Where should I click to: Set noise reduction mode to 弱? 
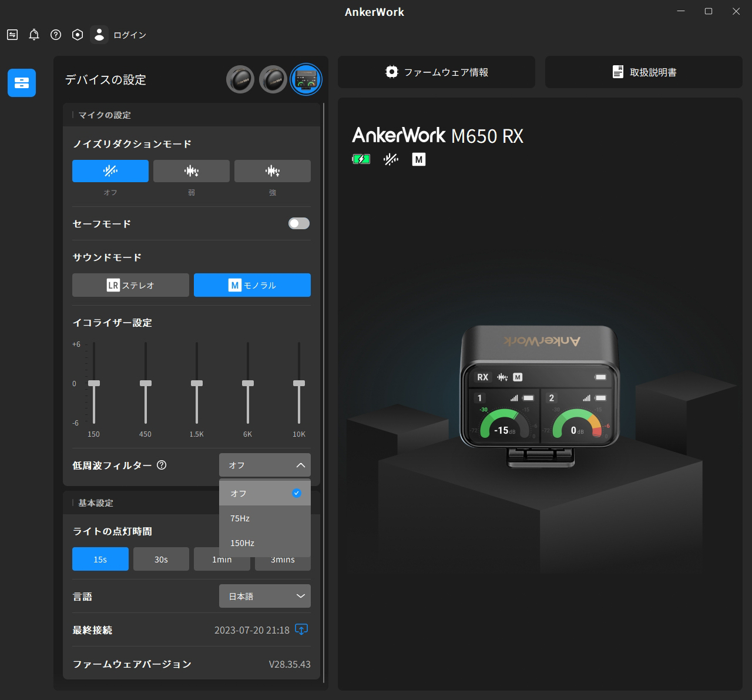[192, 171]
